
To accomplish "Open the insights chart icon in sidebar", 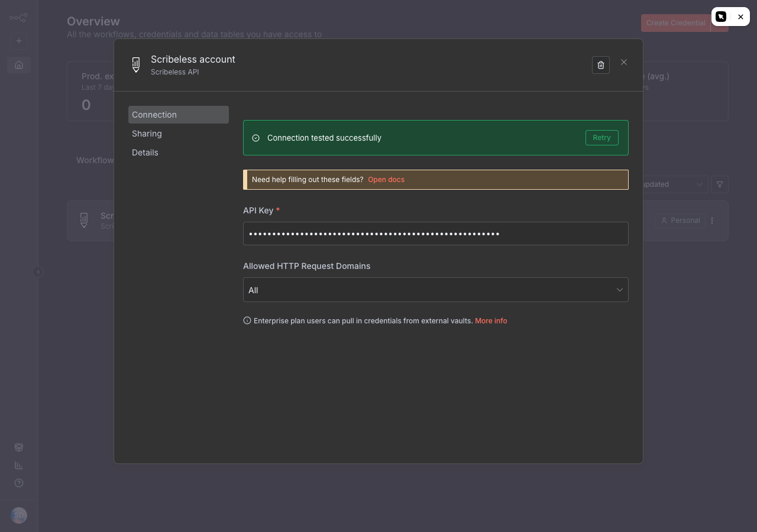I will coord(19,465).
